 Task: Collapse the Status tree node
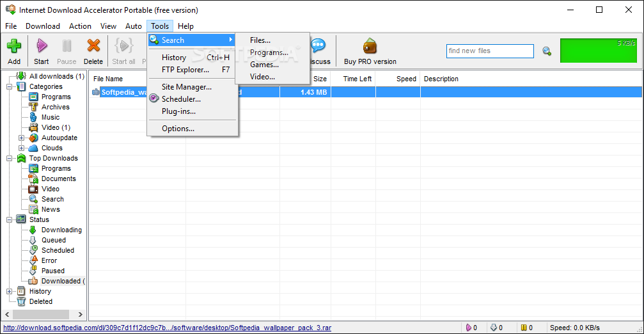click(x=9, y=220)
